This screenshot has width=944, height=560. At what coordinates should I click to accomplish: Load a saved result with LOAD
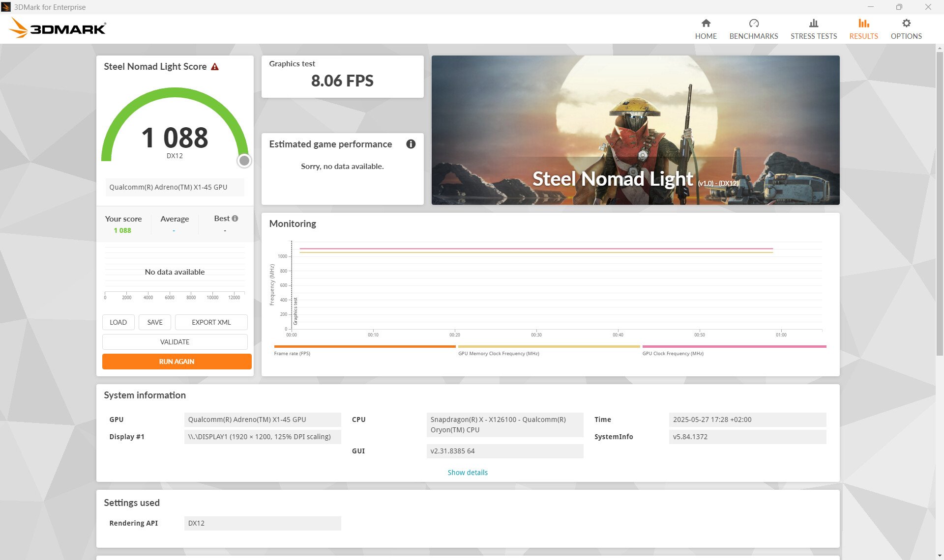click(x=118, y=322)
